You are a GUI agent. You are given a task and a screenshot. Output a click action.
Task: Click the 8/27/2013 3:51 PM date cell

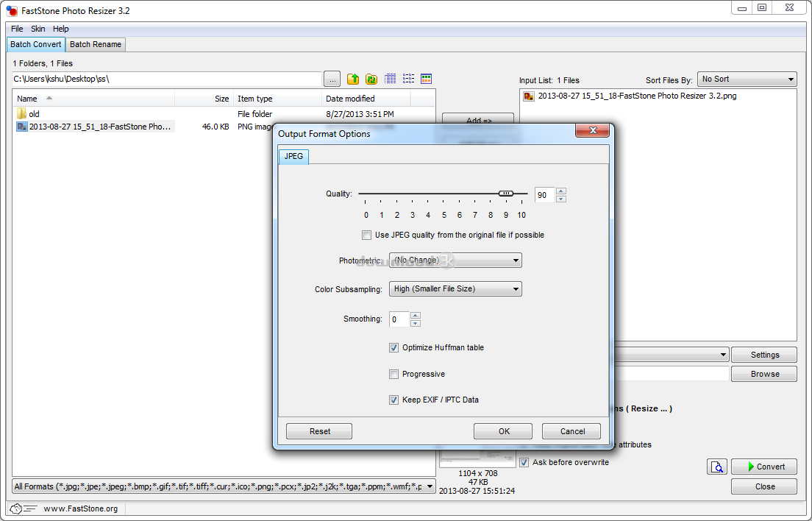tap(360, 114)
